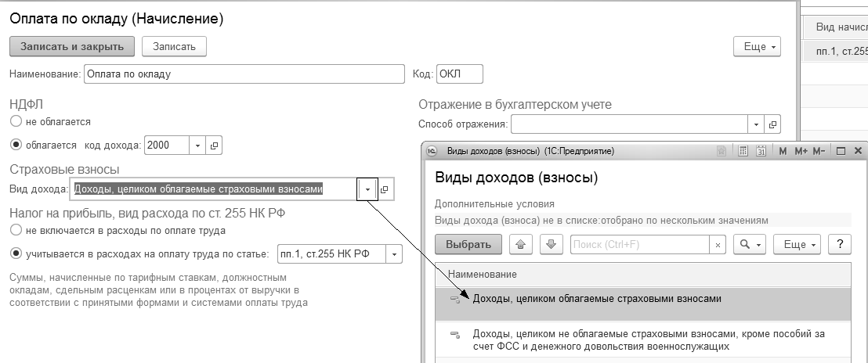This screenshot has height=363, width=868.
Task: Add to favorites using the star icon
Action: pyautogui.click(x=721, y=151)
